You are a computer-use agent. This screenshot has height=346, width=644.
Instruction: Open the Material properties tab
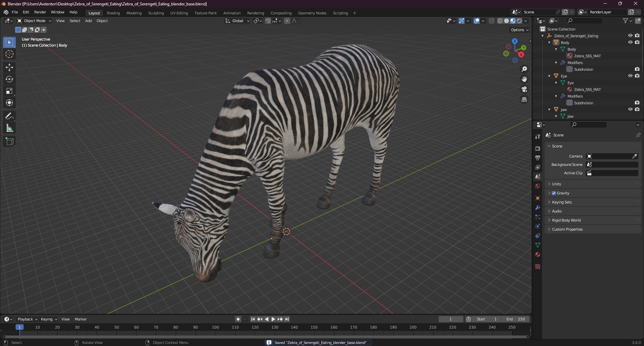[538, 254]
